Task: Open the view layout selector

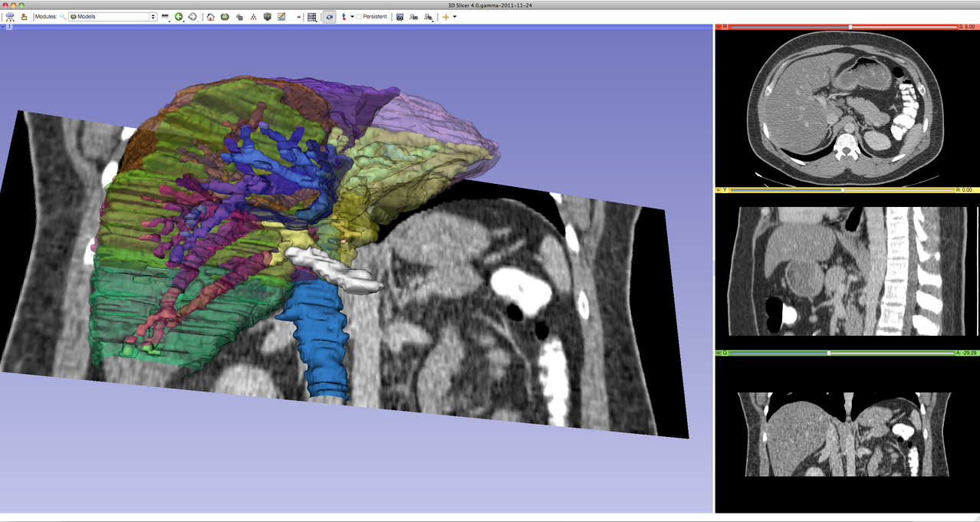Action: pyautogui.click(x=312, y=17)
